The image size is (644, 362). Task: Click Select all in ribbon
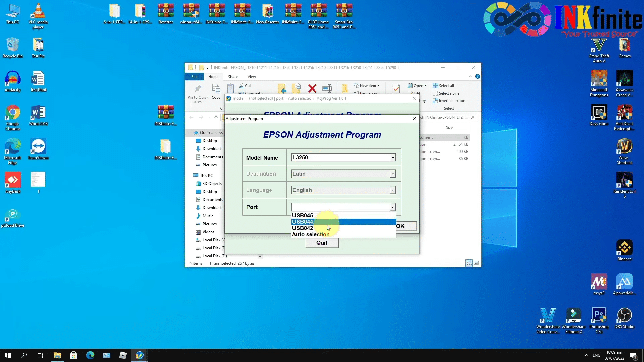pyautogui.click(x=443, y=86)
